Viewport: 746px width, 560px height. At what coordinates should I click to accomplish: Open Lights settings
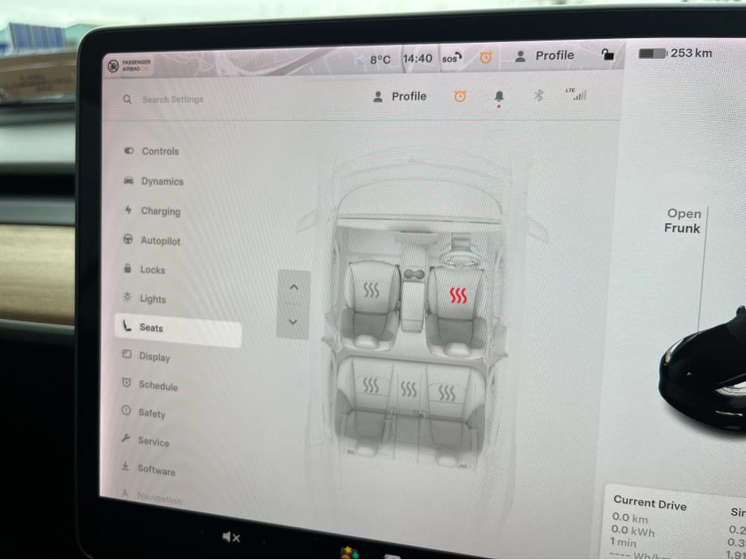(x=152, y=299)
